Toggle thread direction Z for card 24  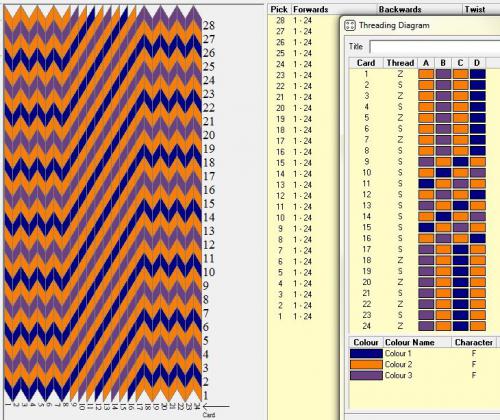[x=400, y=326]
